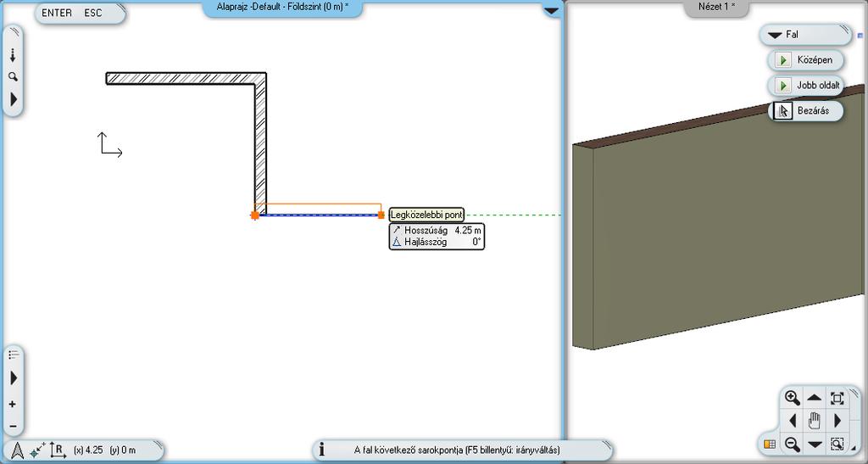Open the Fal dropdown menu
The width and height of the screenshot is (868, 464).
[x=804, y=34]
